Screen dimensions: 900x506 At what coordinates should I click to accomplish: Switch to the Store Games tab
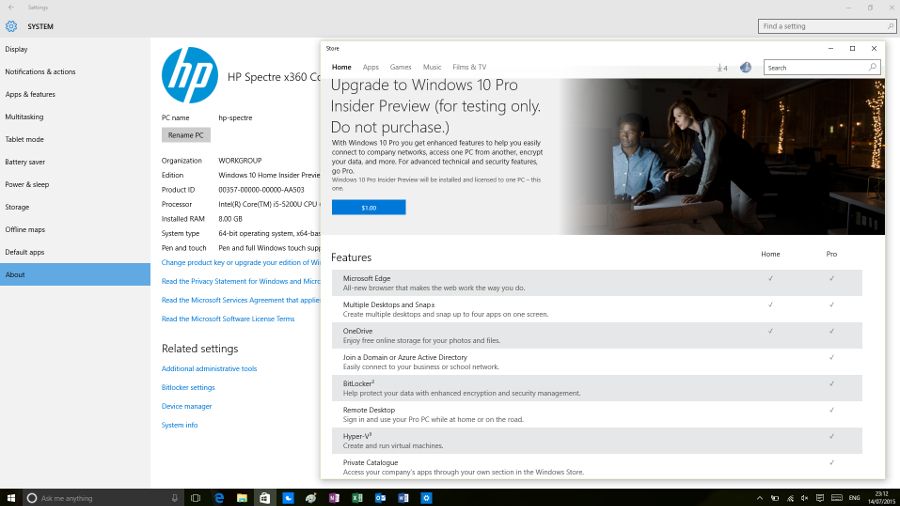coord(401,67)
